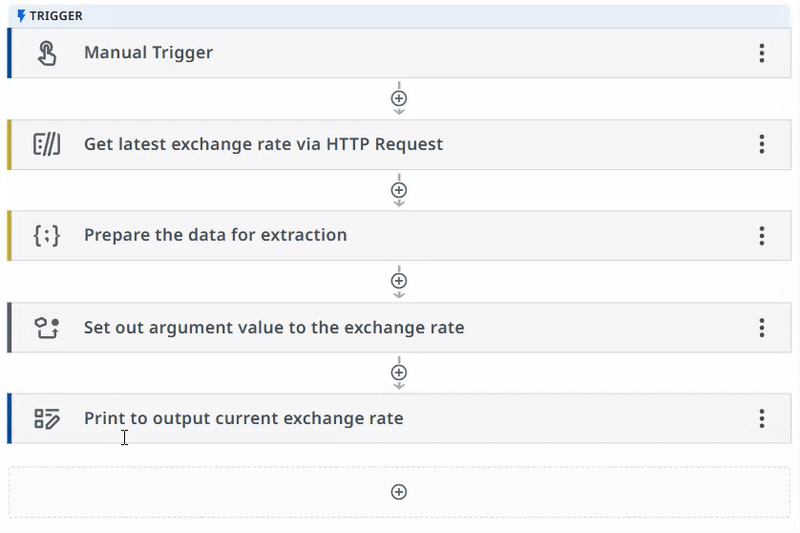Viewport: 800px width, 533px height.
Task: Click the lightning bolt TRIGGER icon
Action: pyautogui.click(x=21, y=16)
